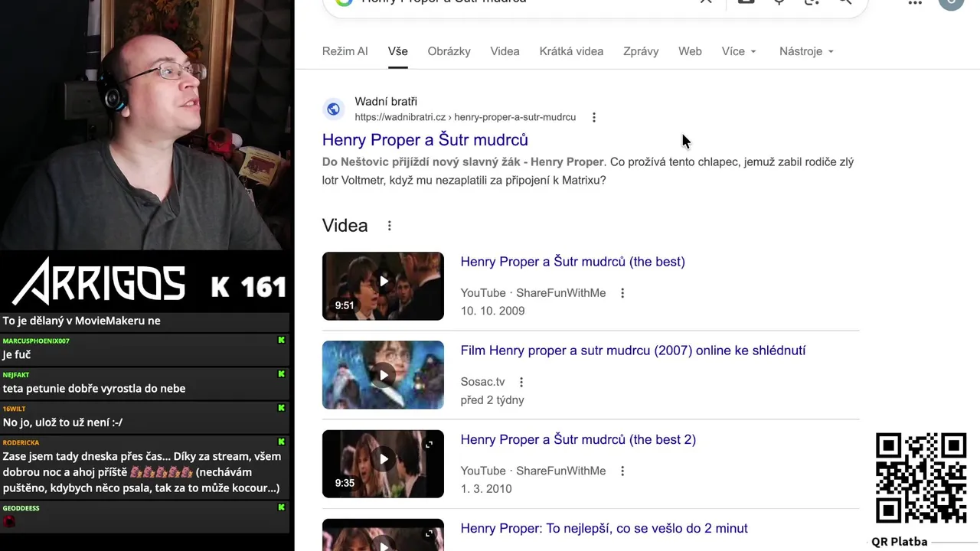Open Henry Proper a Šutr mudrců (the best 2) video
980x551 pixels.
[x=578, y=439]
